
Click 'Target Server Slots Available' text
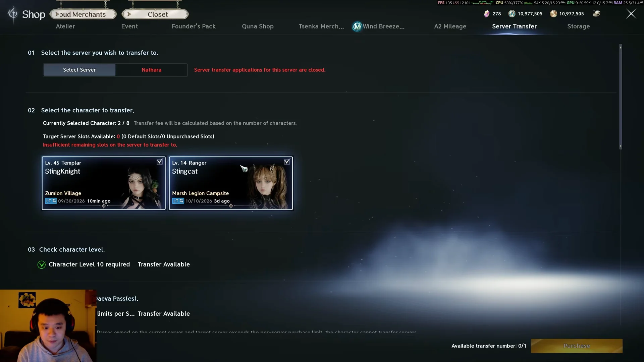128,136
